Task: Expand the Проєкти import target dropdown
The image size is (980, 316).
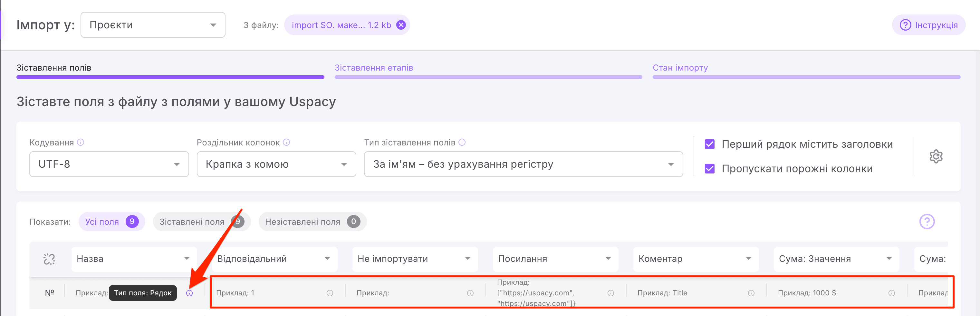Action: click(153, 25)
